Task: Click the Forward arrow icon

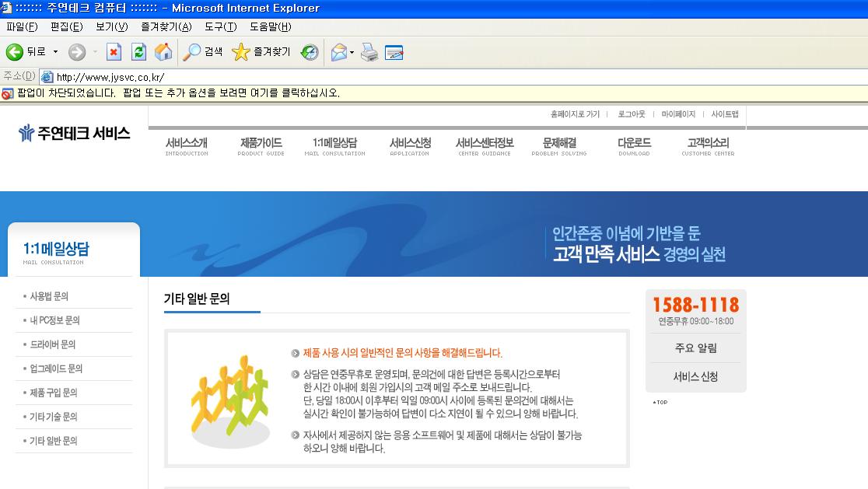Action: click(x=77, y=52)
